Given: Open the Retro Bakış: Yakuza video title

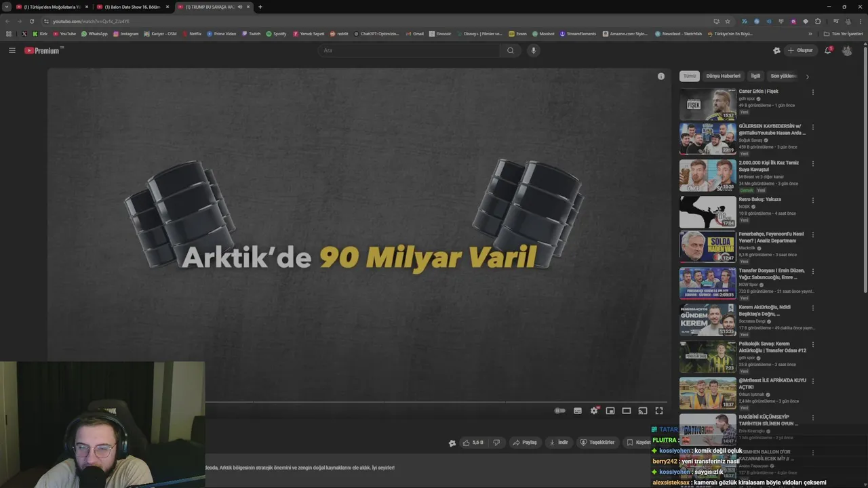Looking at the screenshot, I should 760,199.
